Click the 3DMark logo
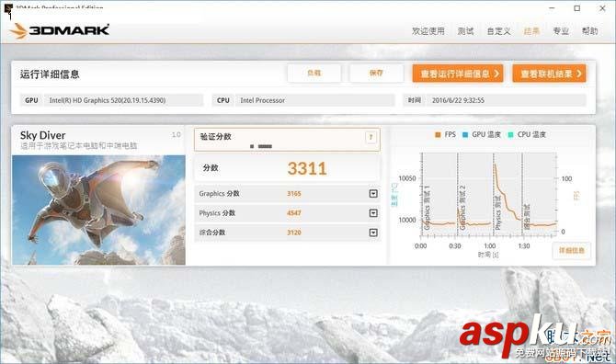 59,30
